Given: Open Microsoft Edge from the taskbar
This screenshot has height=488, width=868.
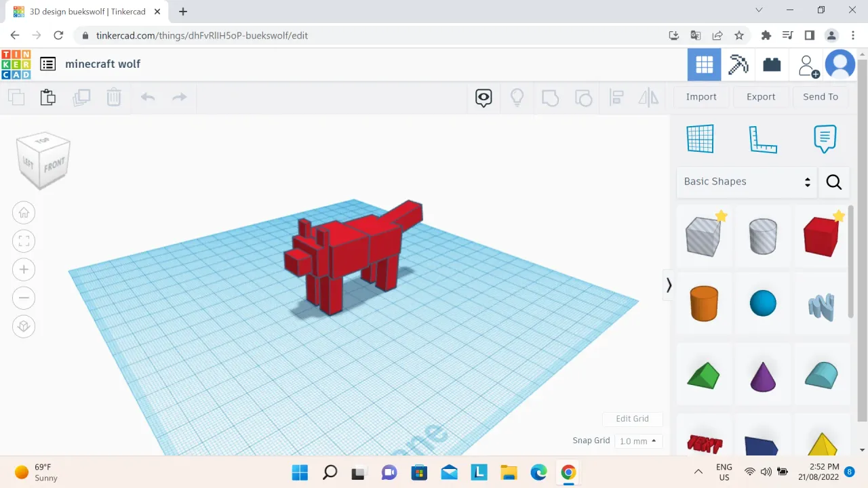Looking at the screenshot, I should click(538, 472).
